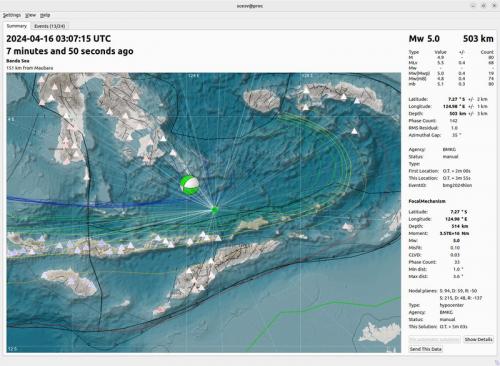Maximize the scesv window
Viewport: 500px width, 366px height.
click(483, 6)
